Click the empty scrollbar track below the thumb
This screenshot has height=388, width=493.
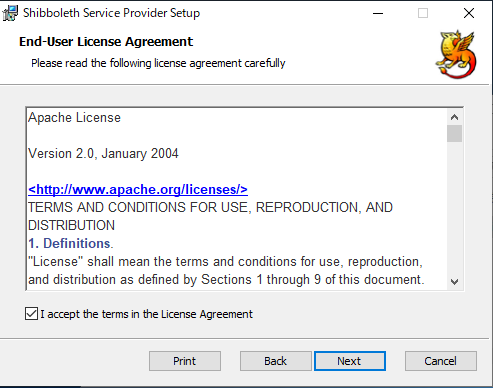454,208
